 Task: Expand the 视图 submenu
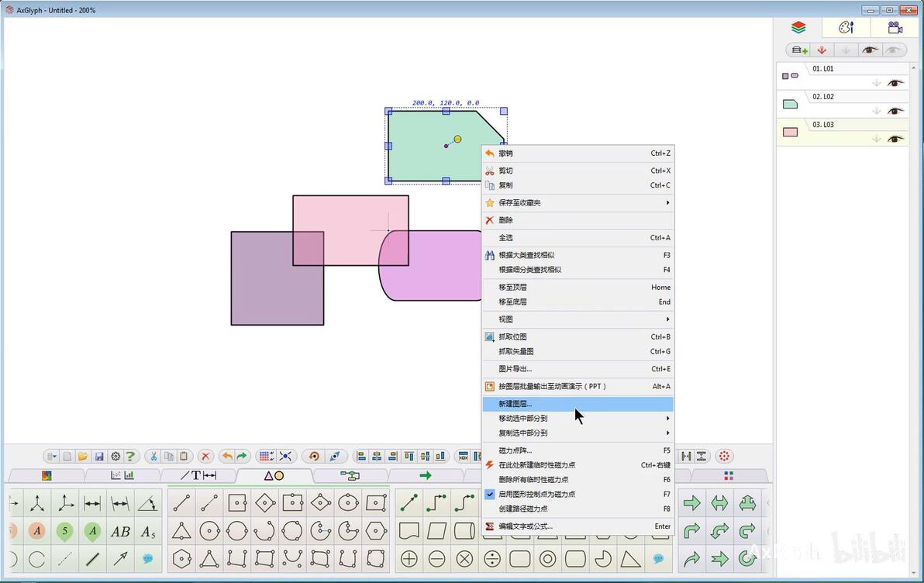click(x=577, y=319)
